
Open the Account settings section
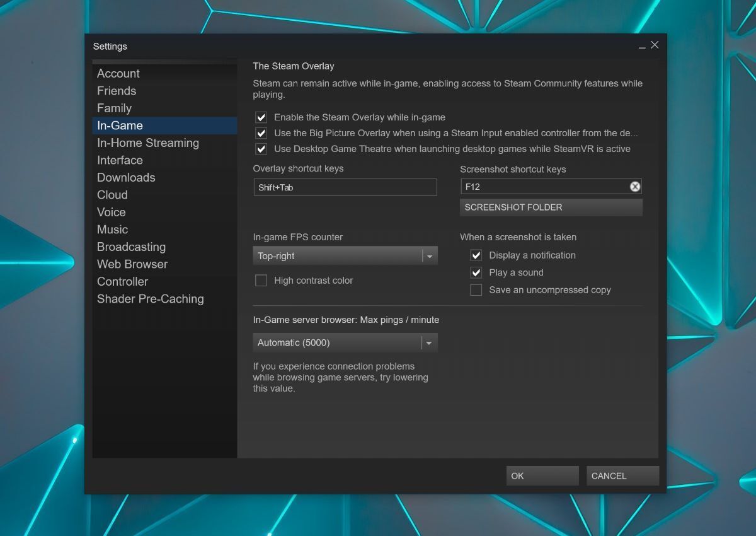pyautogui.click(x=118, y=74)
